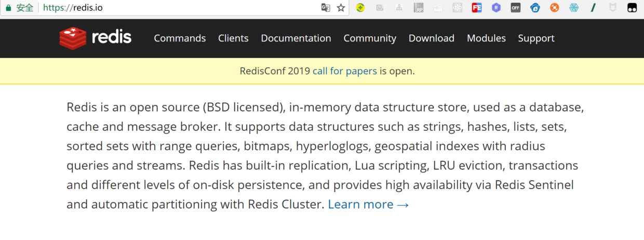Click the Redis logo

tap(96, 38)
